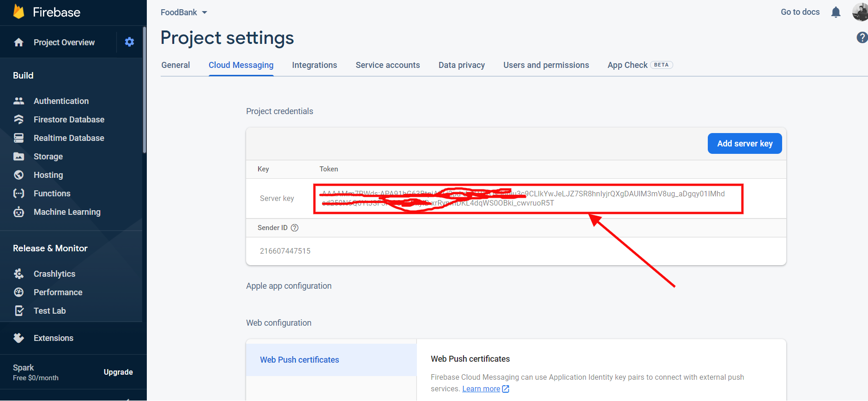Click Sender ID info help icon
This screenshot has height=401, width=868.
(295, 228)
